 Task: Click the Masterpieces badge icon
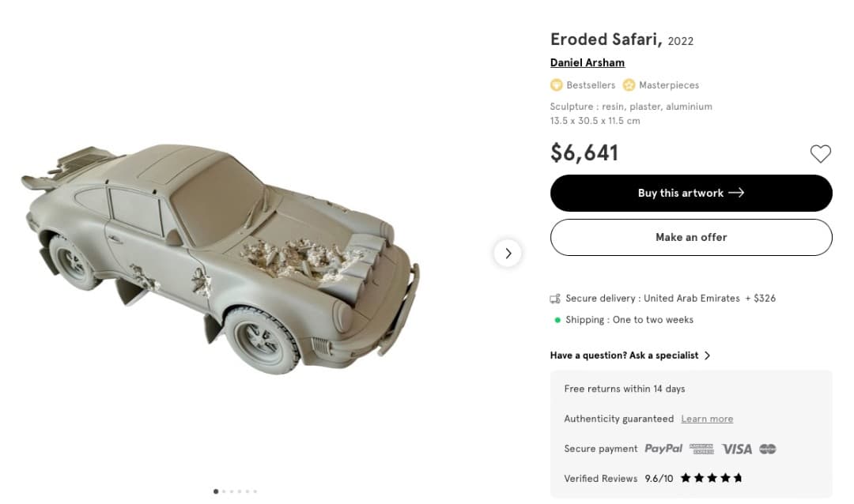click(629, 85)
